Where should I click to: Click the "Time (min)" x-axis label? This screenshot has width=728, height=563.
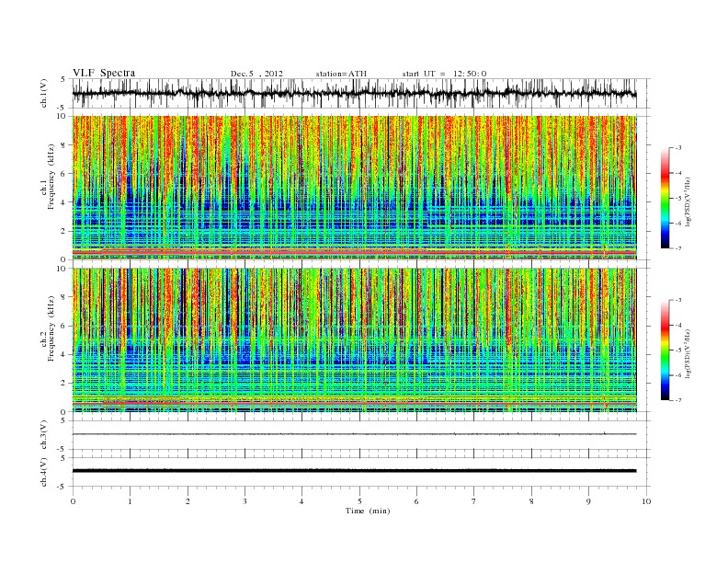coord(368,511)
